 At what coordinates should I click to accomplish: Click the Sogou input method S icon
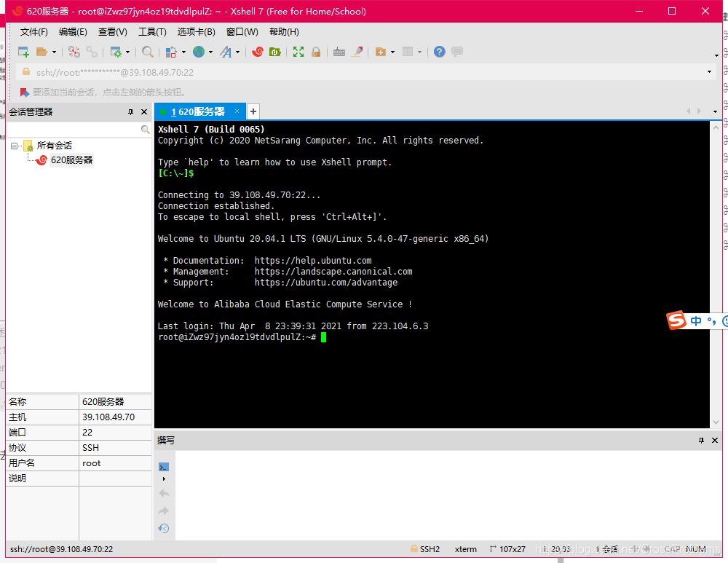(676, 320)
